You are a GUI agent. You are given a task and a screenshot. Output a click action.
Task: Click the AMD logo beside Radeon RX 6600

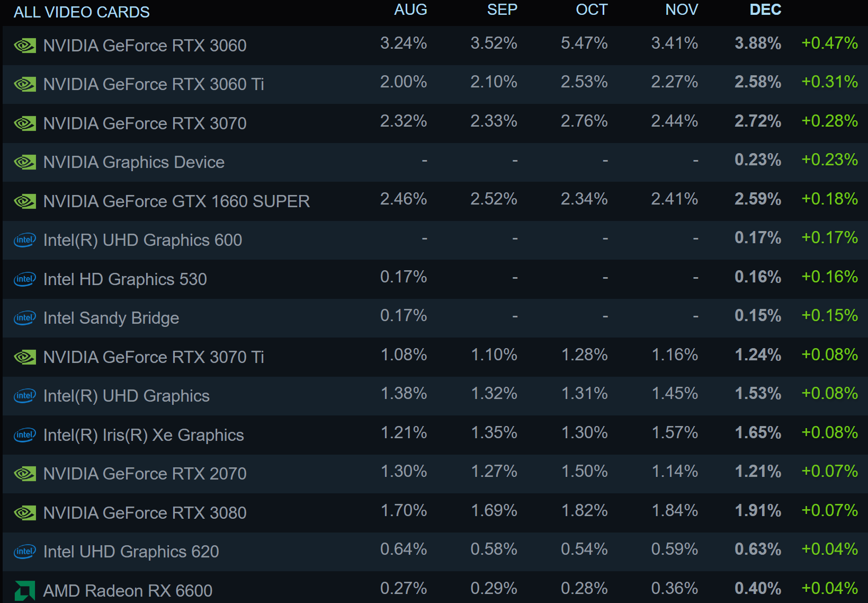pyautogui.click(x=25, y=590)
